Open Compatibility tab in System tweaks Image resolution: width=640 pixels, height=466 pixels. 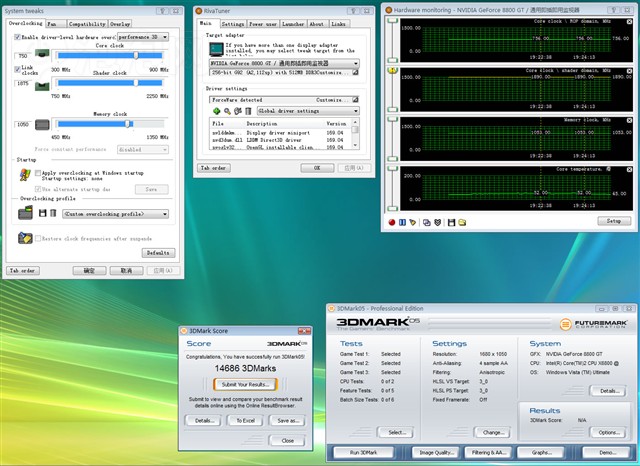[x=87, y=24]
